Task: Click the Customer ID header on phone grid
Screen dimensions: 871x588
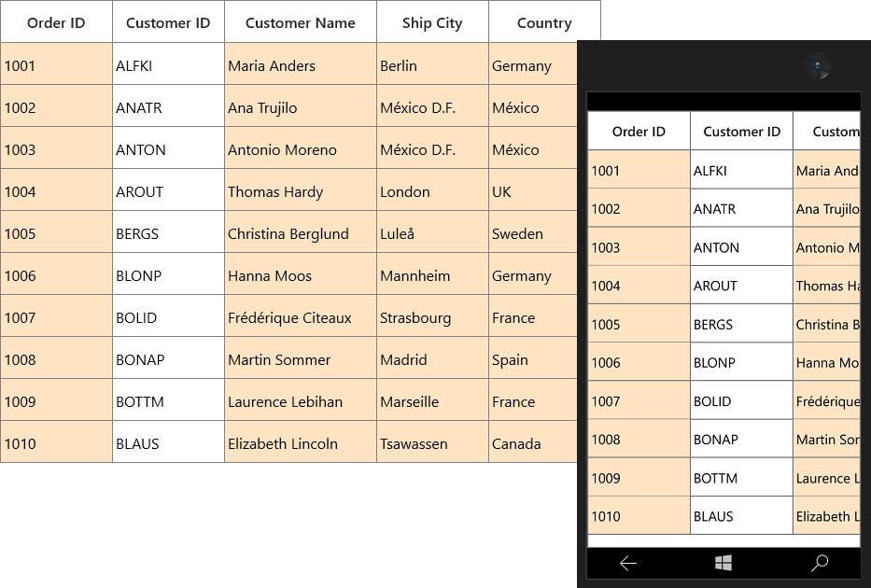Action: (x=741, y=131)
